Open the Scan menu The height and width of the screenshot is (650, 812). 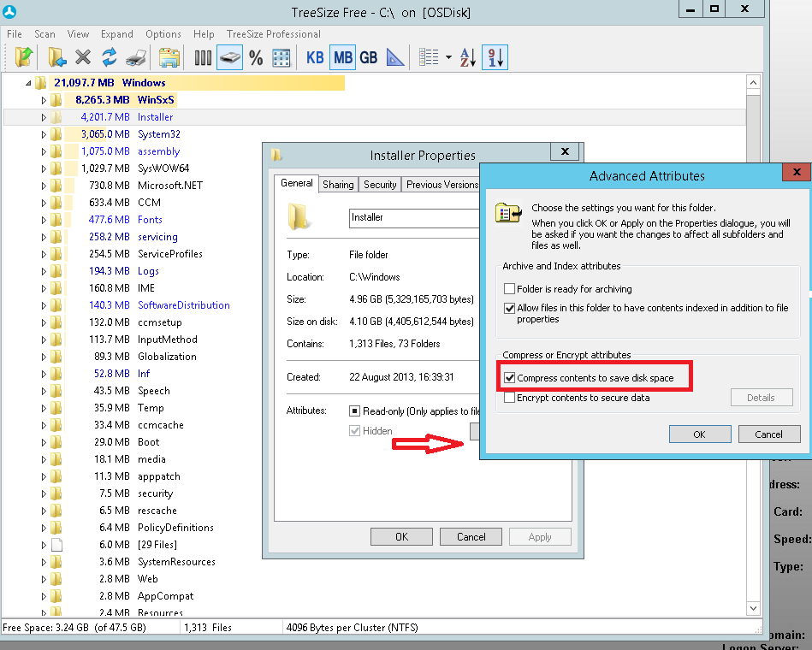(x=44, y=34)
